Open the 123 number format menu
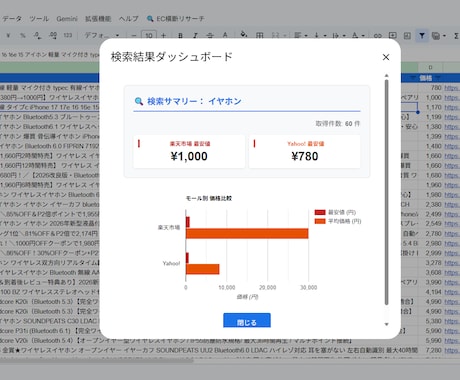The height and width of the screenshot is (380, 460). pyautogui.click(x=68, y=35)
